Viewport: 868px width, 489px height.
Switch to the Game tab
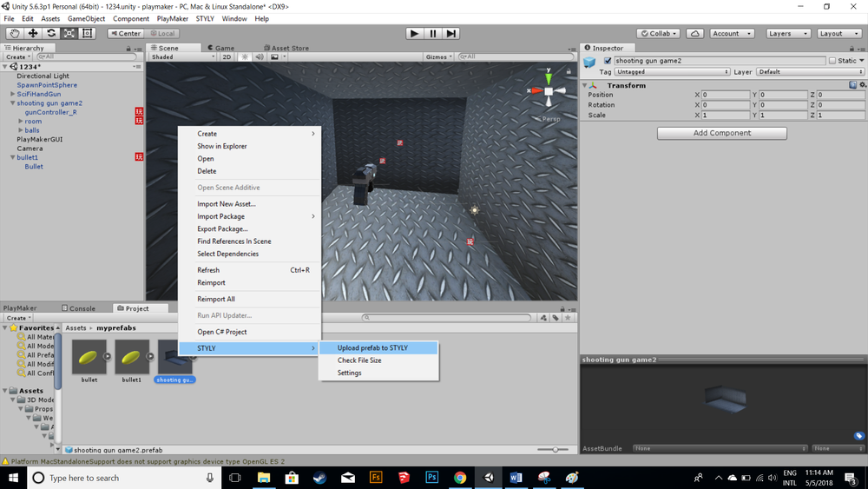[220, 48]
